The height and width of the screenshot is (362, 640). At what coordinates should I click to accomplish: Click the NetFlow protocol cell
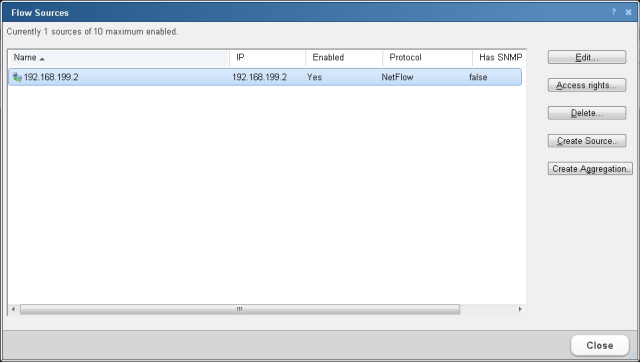pyautogui.click(x=397, y=77)
